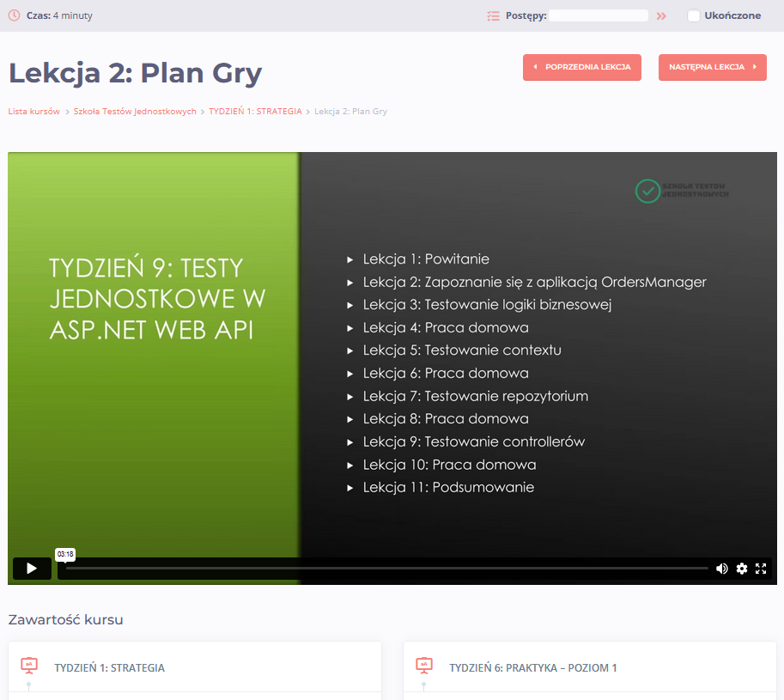Screen dimensions: 784x700
Task: Expand TYDZIEŃ 6: PRAKTYKA – POZIOM 1 section
Action: (x=589, y=667)
